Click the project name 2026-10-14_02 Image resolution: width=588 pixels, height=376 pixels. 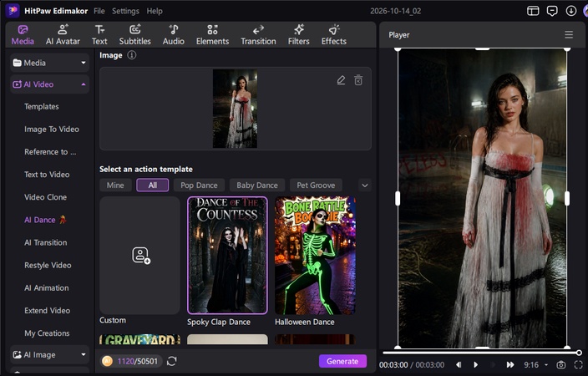pyautogui.click(x=396, y=11)
